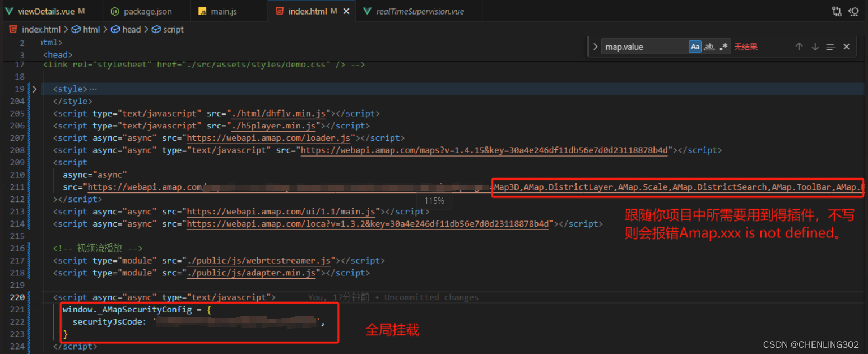Click the Vue icon on the realTimeSupervision.vue tab
Screen dimensions: 868x354
point(367,11)
